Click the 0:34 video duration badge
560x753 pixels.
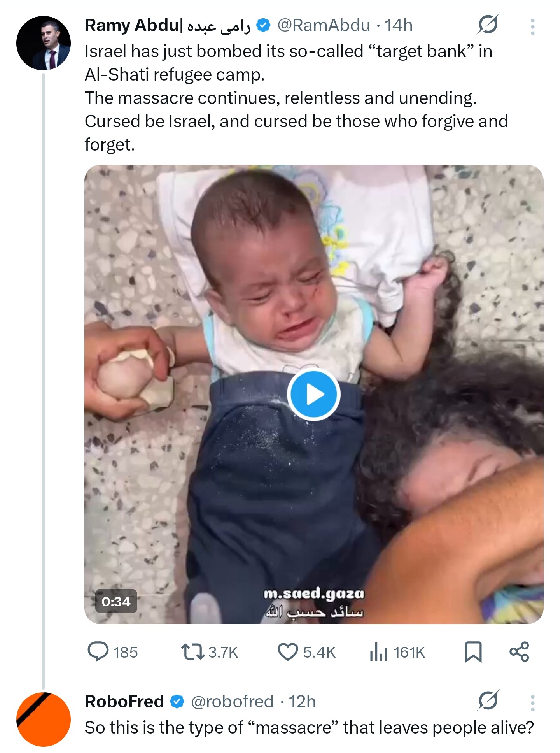pos(116,602)
